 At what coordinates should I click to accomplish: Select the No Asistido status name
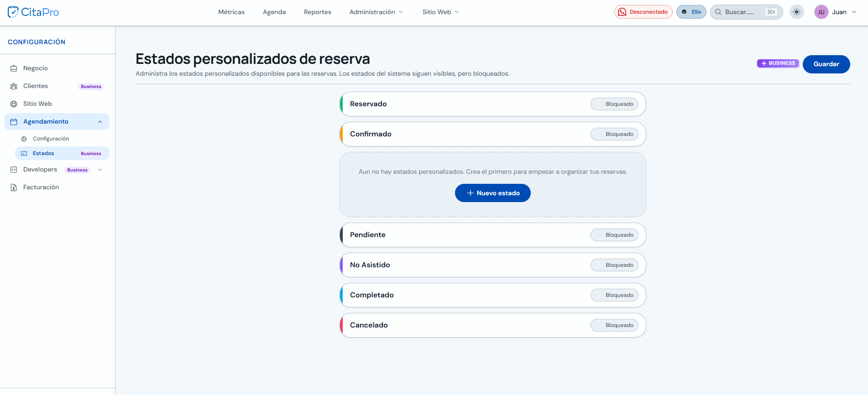(x=370, y=265)
